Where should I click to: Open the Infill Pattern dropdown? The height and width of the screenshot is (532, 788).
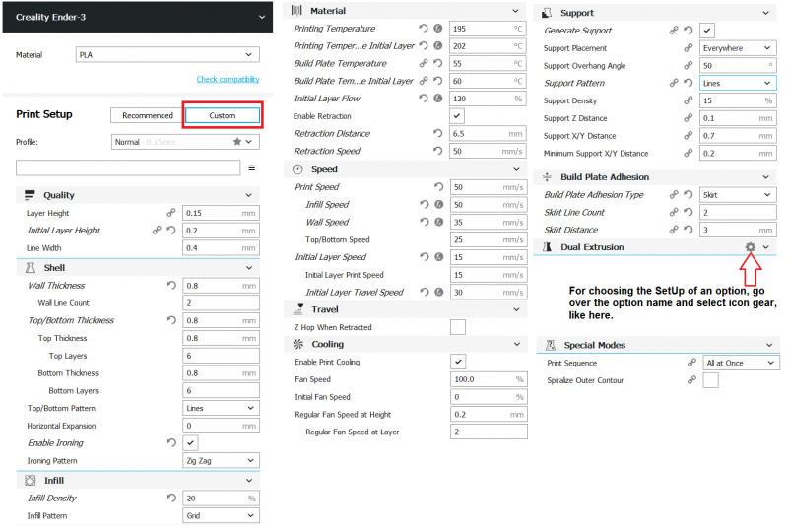222,515
